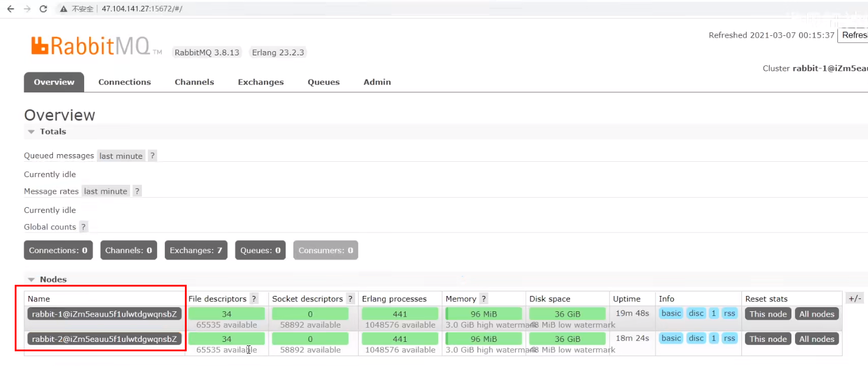
Task: Open node rabbit-1@iZm5eauu5f1ulwtdgwqnsbZ
Action: coord(104,314)
